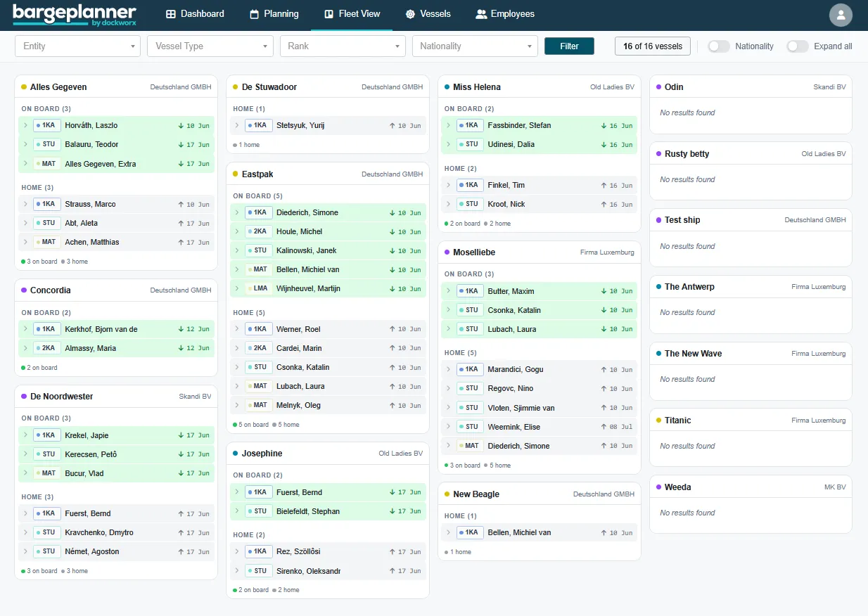Viewport: 868px width, 616px height.
Task: Select the Fleet View tab
Action: pos(352,14)
